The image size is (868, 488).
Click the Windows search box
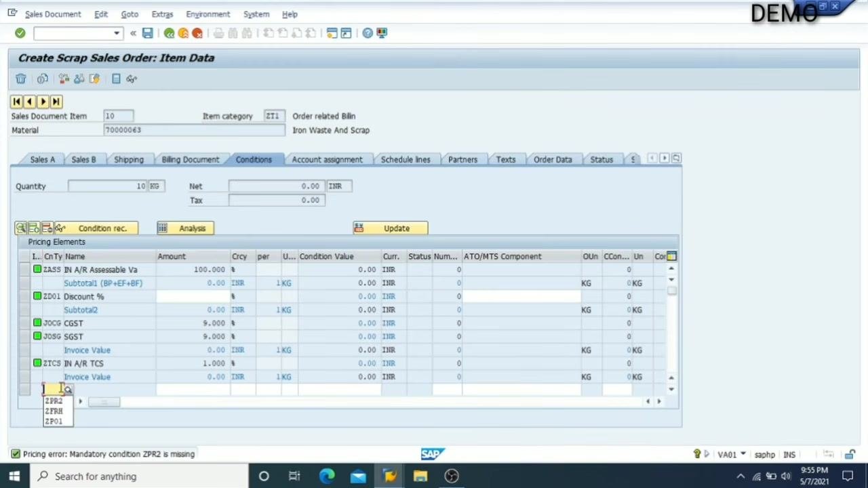pyautogui.click(x=140, y=476)
